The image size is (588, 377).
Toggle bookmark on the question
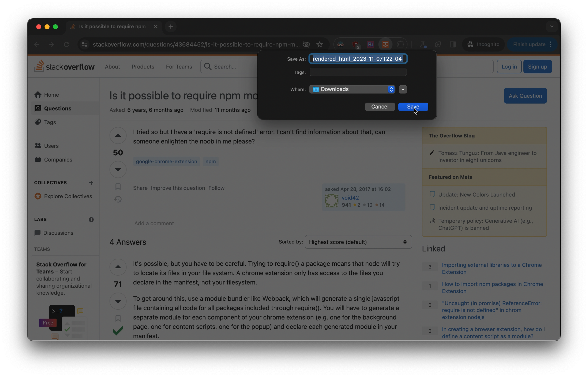(x=118, y=187)
